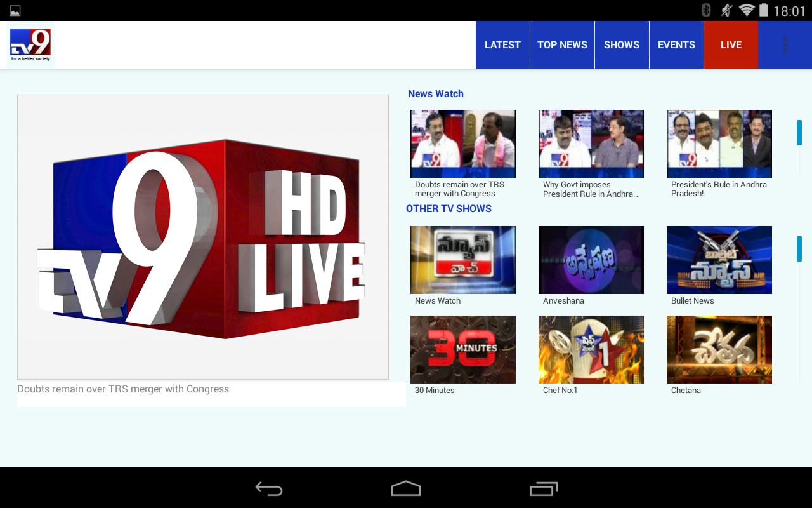Screen dimensions: 812x508
Task: Tap the Bluetooth status icon
Action: 706,10
